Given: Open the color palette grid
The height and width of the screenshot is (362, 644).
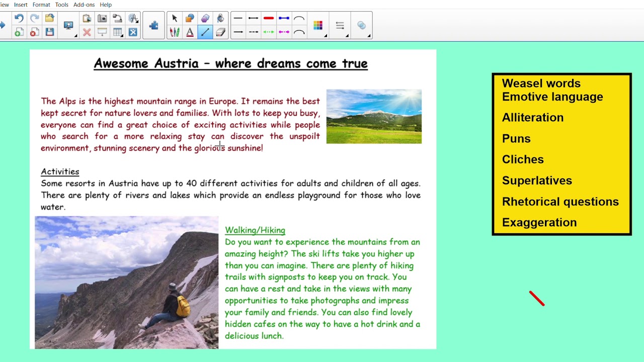Looking at the screenshot, I should [x=318, y=26].
